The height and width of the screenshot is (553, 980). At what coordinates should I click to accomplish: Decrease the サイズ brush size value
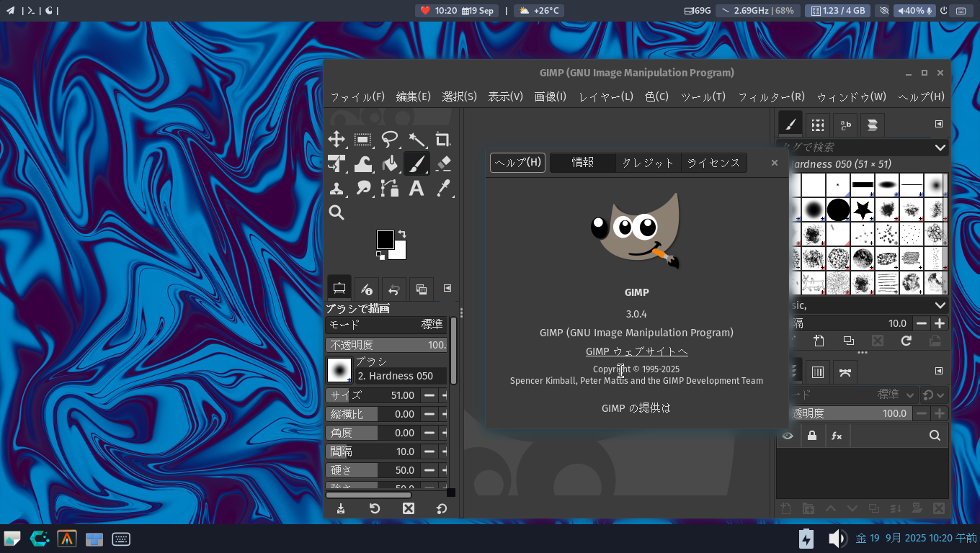pyautogui.click(x=429, y=395)
